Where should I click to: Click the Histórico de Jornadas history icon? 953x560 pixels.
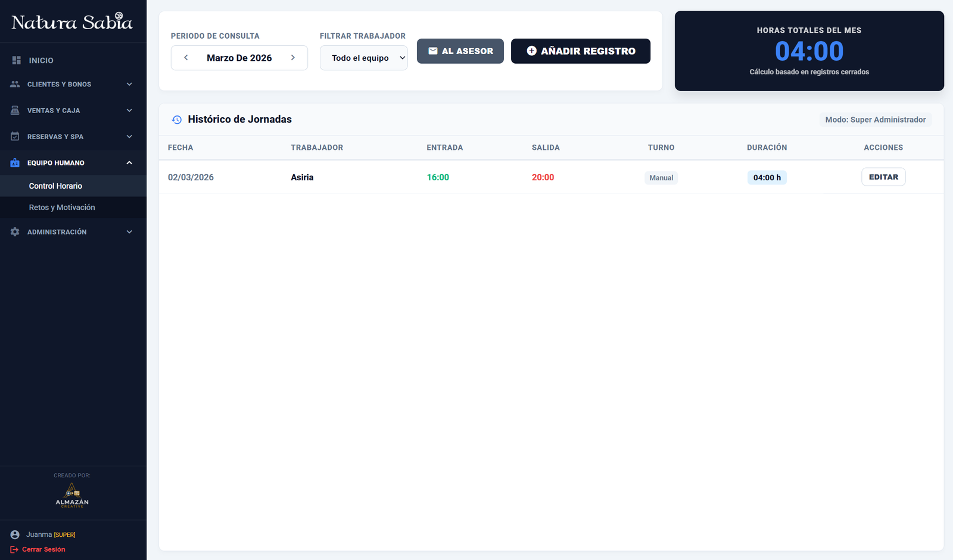[177, 120]
